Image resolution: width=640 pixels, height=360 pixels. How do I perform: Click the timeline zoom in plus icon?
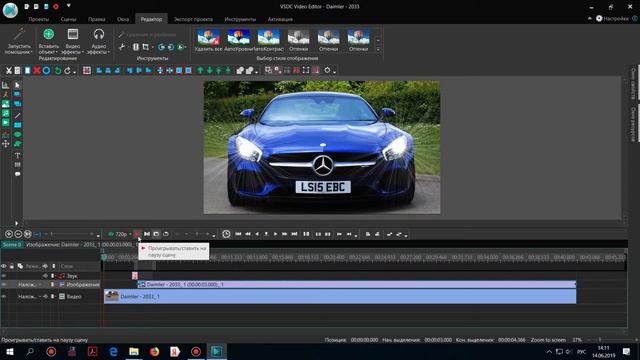(8, 234)
